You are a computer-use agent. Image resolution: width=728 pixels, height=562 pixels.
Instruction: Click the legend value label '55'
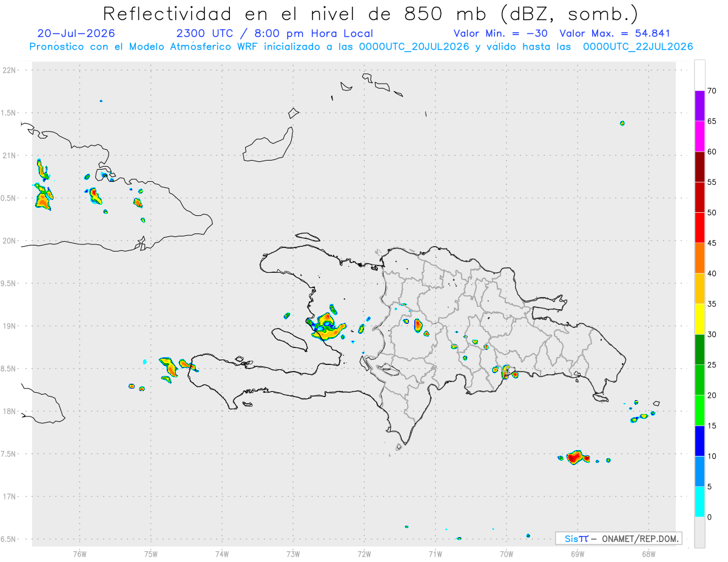712,182
